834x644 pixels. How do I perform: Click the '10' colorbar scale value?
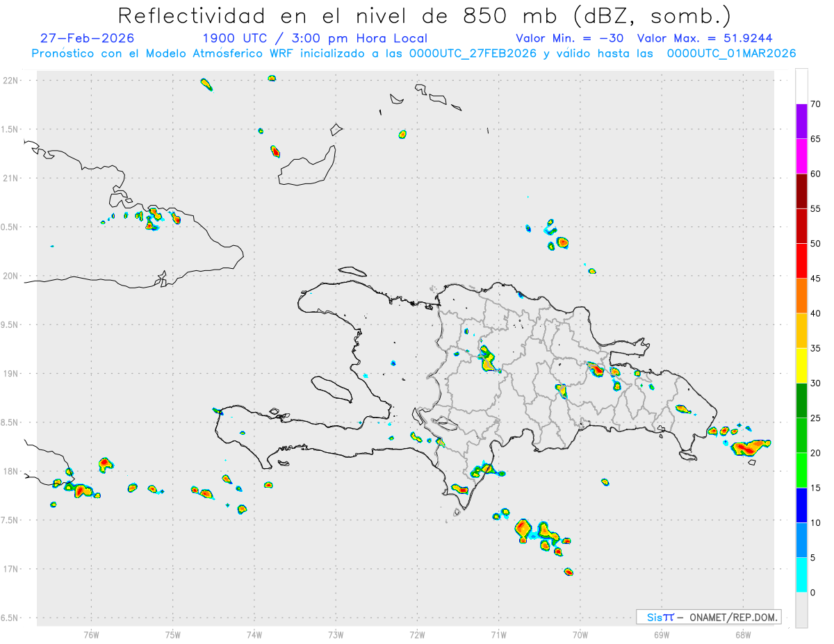(815, 523)
